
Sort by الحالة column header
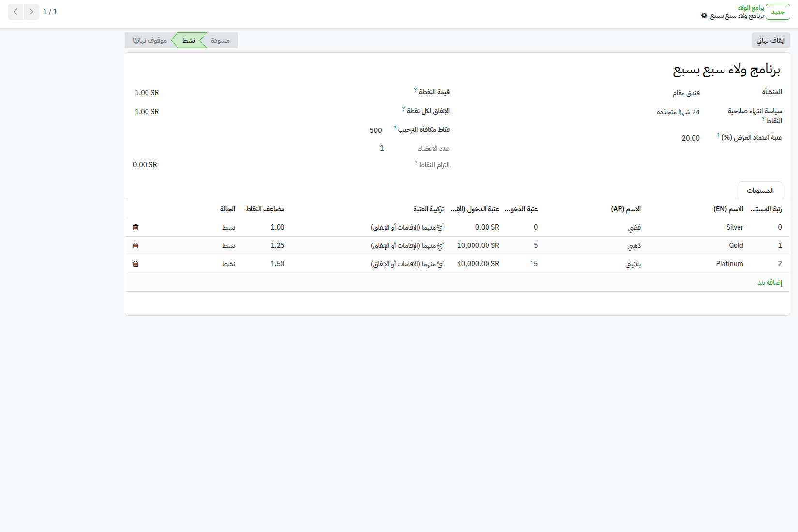point(228,209)
